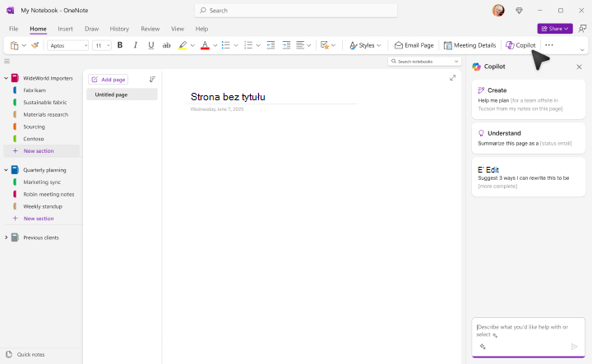Click the Copilot ribbon button
Image resolution: width=592 pixels, height=364 pixels.
click(x=520, y=45)
